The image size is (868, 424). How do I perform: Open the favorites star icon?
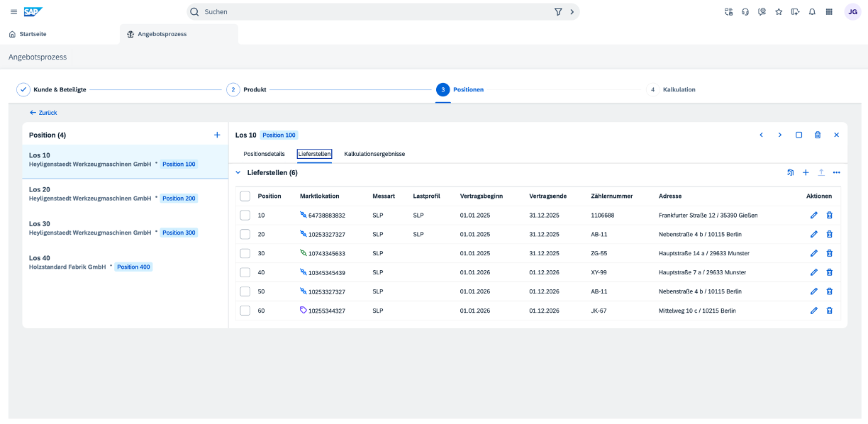[x=779, y=12]
